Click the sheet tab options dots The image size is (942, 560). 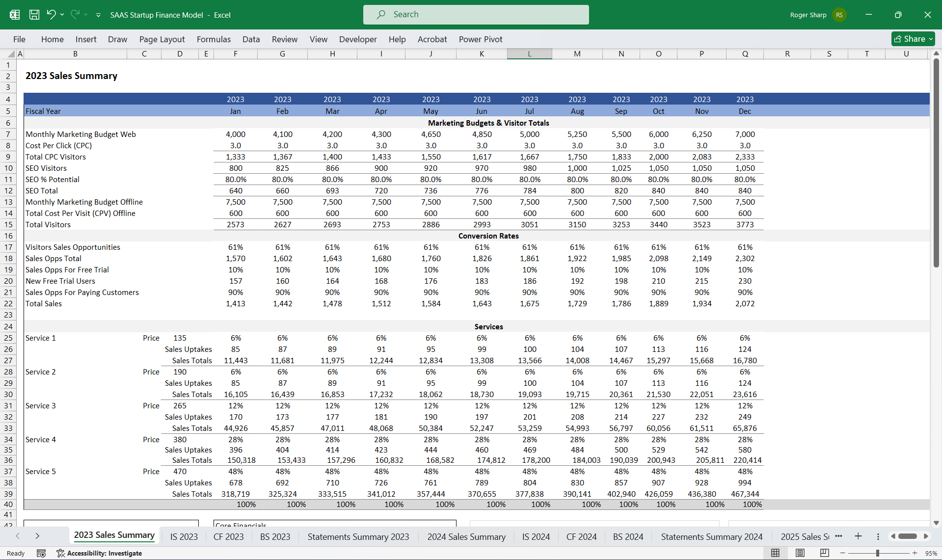point(878,536)
